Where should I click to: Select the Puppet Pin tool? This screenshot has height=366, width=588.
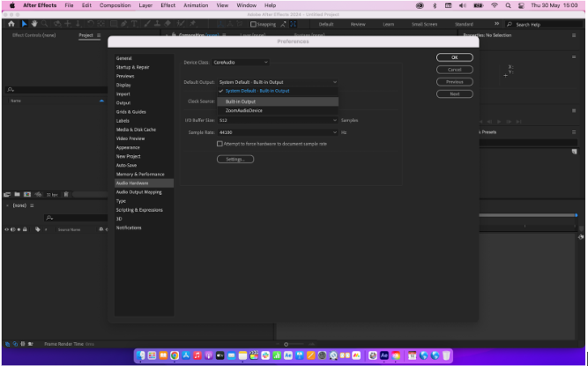[x=193, y=24]
